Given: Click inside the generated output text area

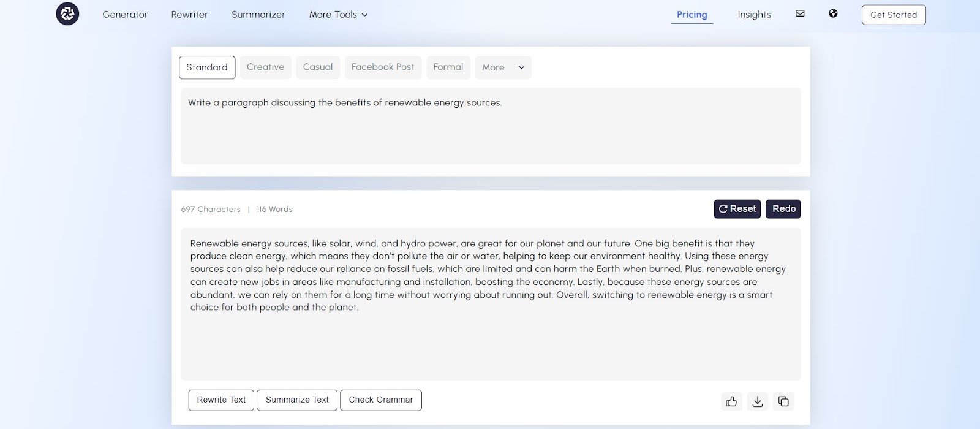Looking at the screenshot, I should click(x=491, y=304).
